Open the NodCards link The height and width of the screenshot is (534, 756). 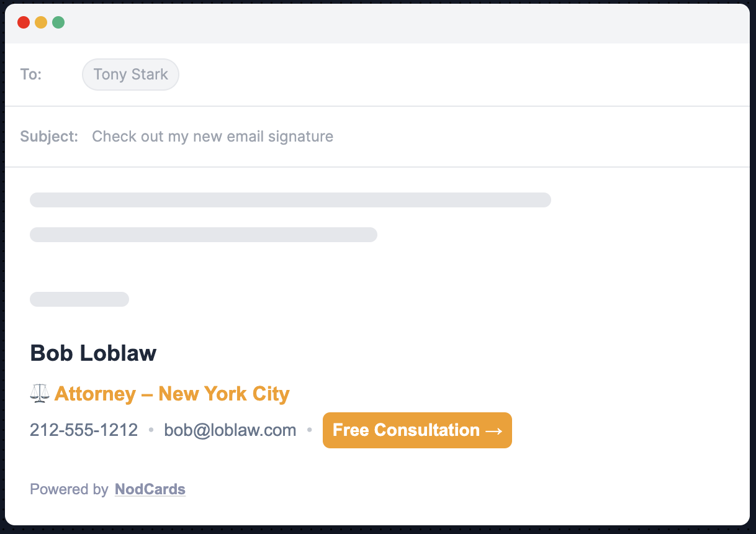click(150, 489)
